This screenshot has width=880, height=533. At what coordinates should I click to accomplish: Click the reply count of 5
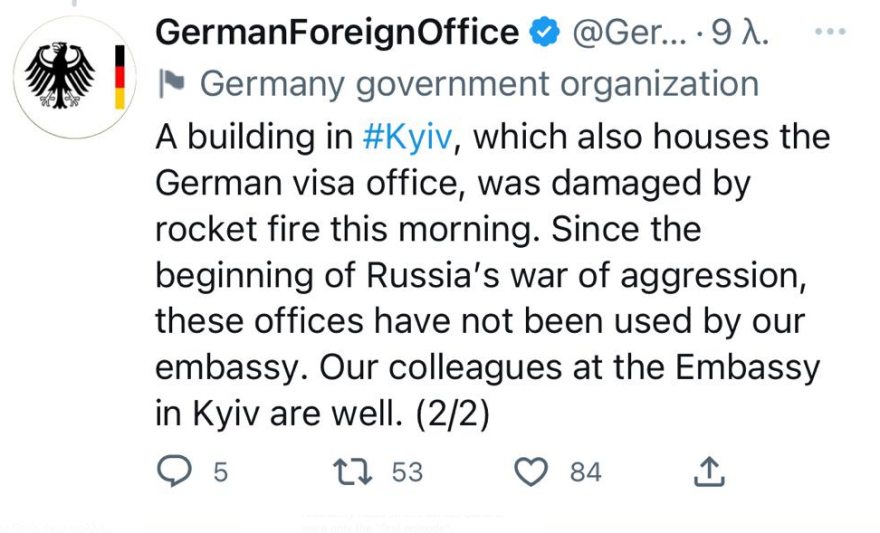point(220,472)
